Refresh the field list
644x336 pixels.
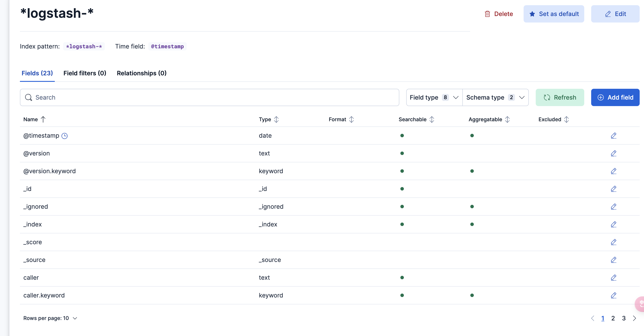pos(560,97)
